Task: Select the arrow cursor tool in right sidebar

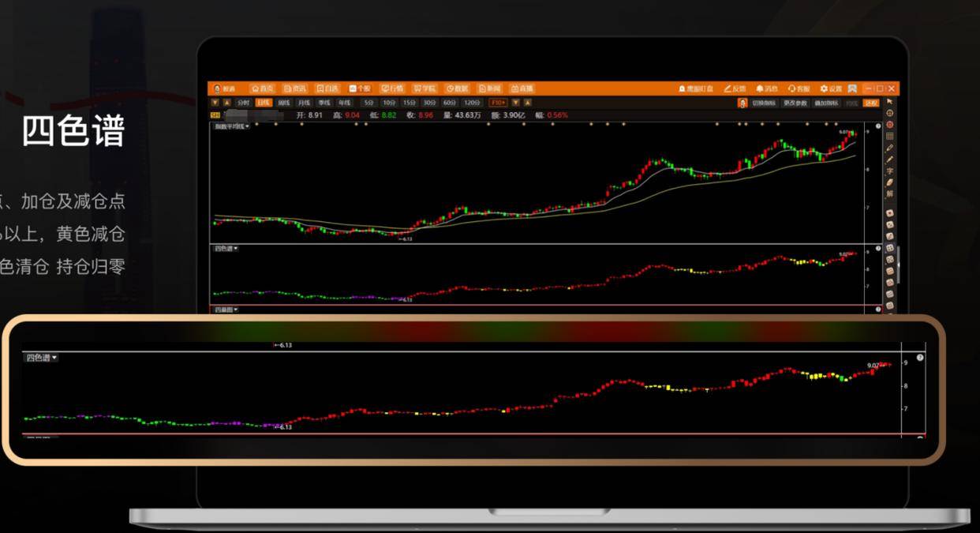Action: click(889, 102)
